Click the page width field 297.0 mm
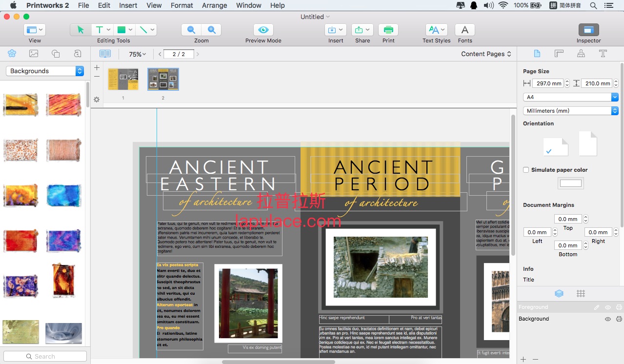 [x=547, y=83]
